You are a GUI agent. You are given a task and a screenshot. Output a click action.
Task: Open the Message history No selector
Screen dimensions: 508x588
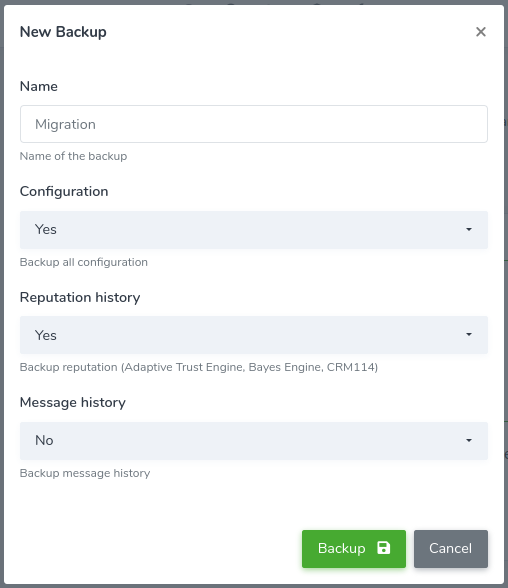pos(254,441)
